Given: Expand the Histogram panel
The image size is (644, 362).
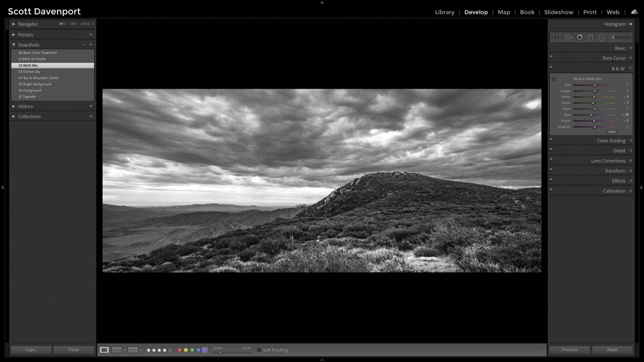Looking at the screenshot, I should pyautogui.click(x=630, y=24).
